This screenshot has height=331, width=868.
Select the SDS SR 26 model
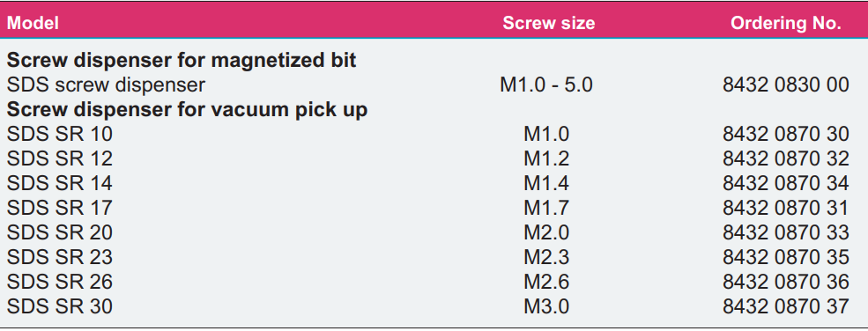tap(59, 282)
